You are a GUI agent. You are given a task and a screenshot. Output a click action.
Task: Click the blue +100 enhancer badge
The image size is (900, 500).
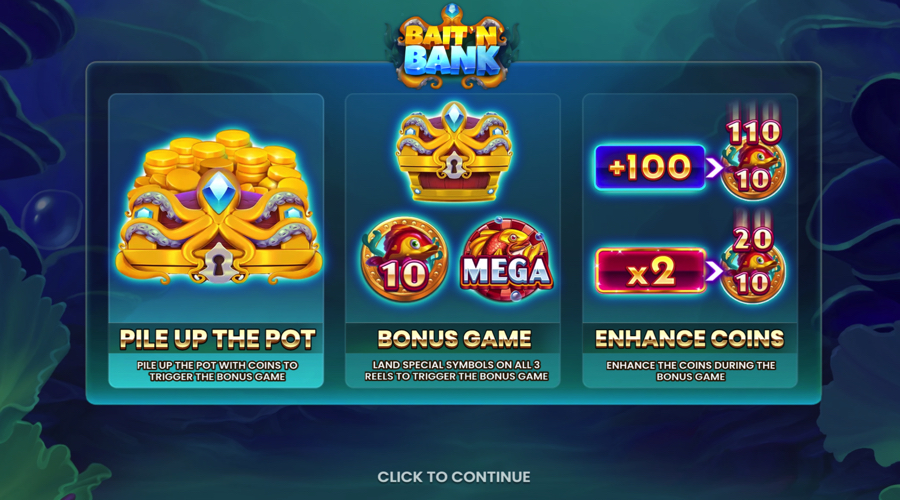click(x=650, y=167)
